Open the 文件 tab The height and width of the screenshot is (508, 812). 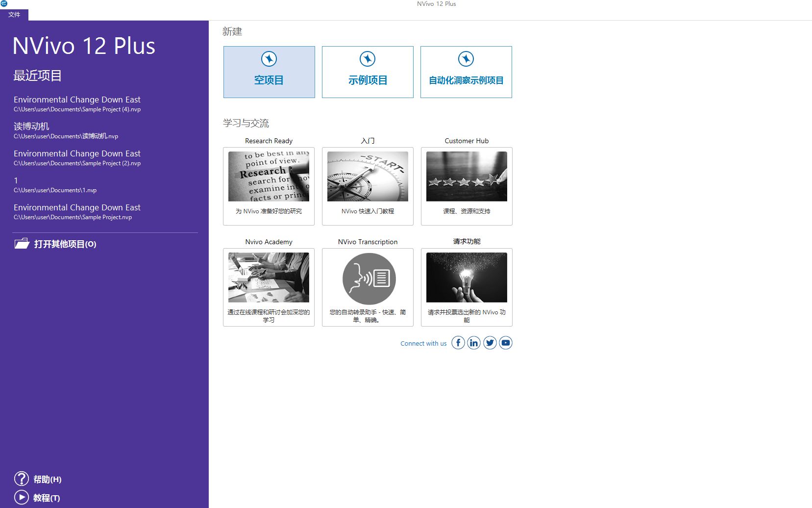(x=14, y=15)
